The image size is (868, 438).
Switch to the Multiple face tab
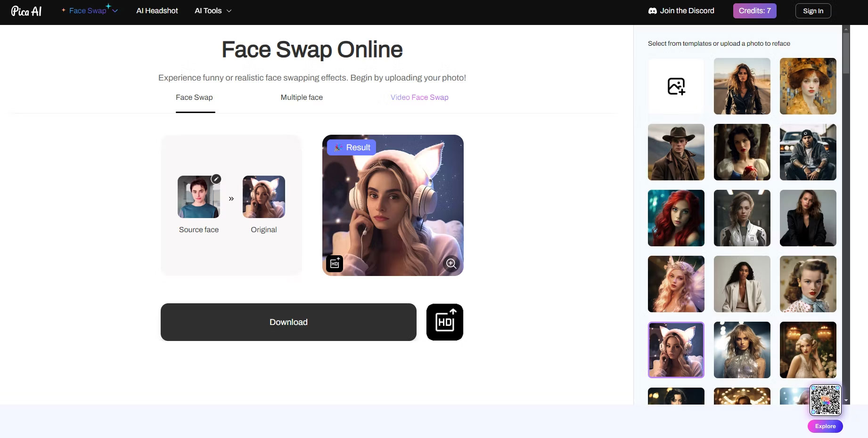(302, 97)
